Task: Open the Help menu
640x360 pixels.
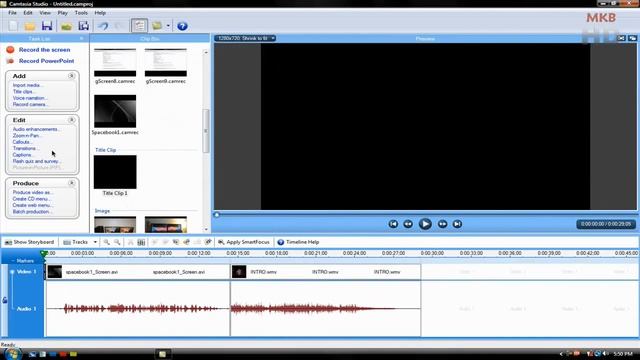Action: [100, 13]
